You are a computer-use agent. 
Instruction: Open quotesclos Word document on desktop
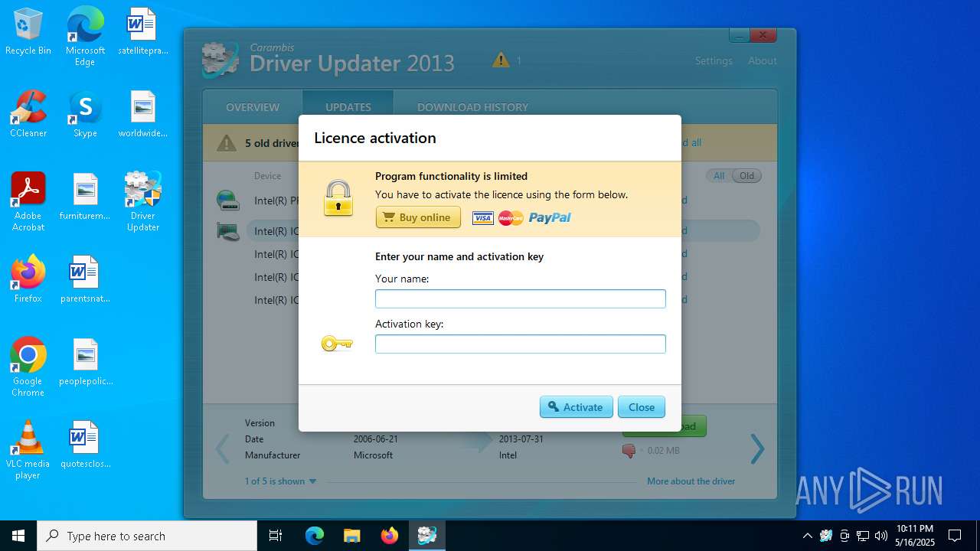click(85, 445)
